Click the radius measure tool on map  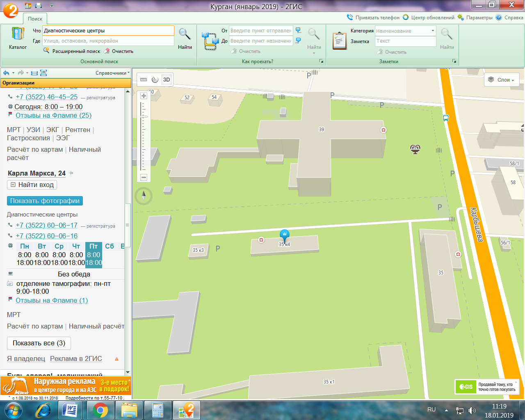click(155, 80)
